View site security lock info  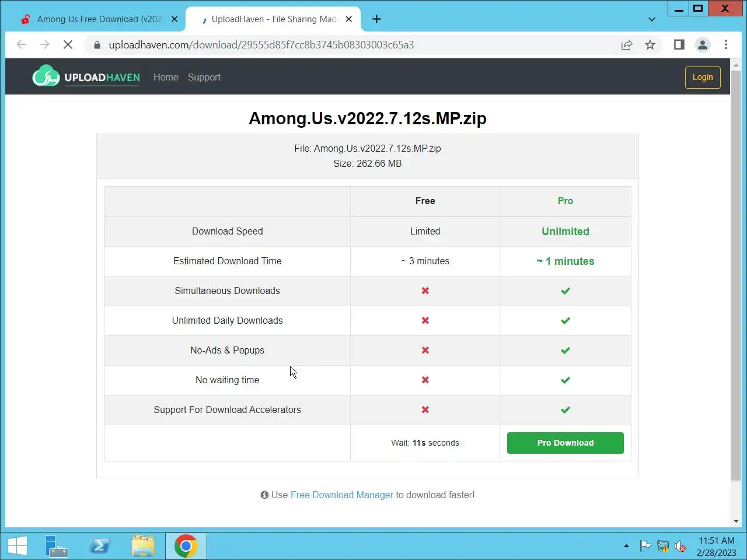click(x=97, y=45)
